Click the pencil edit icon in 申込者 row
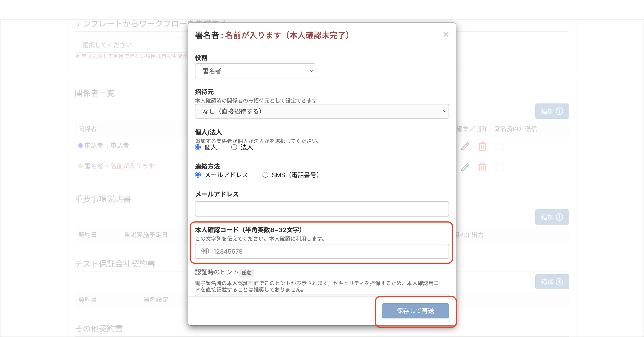 [465, 146]
